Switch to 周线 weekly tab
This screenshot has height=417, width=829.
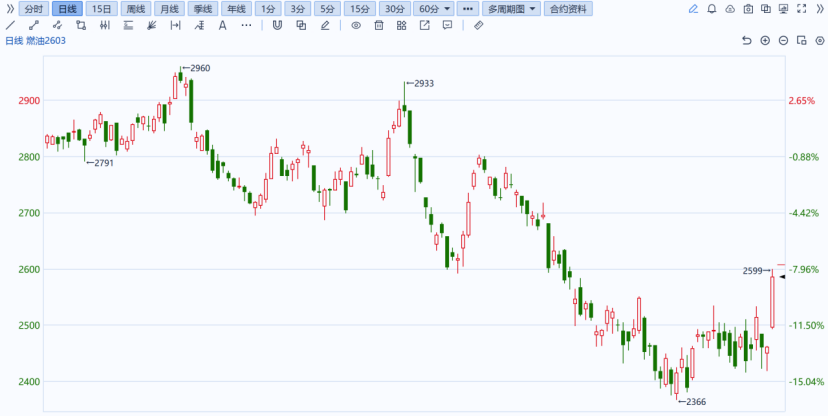click(136, 8)
